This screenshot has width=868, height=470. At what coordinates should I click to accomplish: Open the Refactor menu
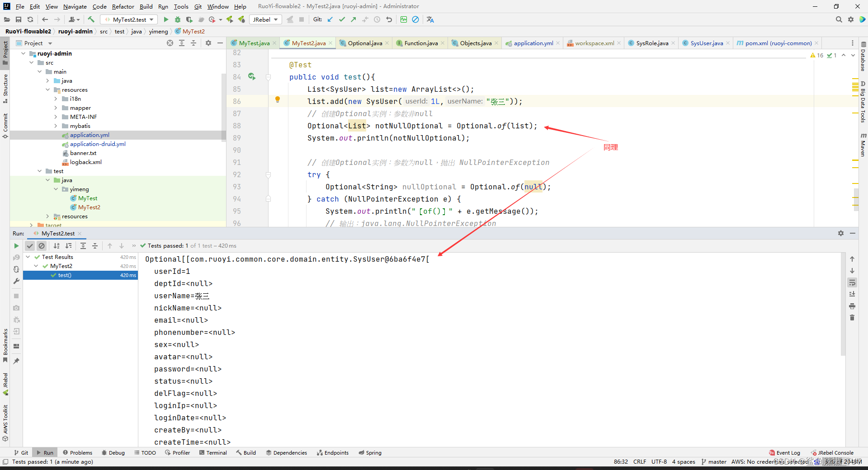(123, 6)
